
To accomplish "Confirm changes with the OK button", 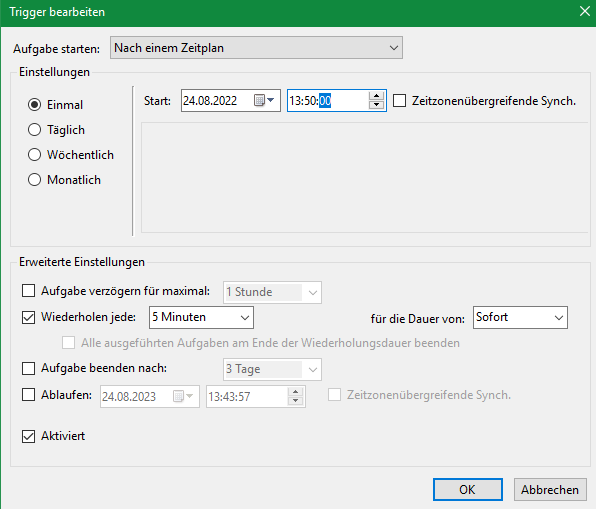I will coord(468,490).
